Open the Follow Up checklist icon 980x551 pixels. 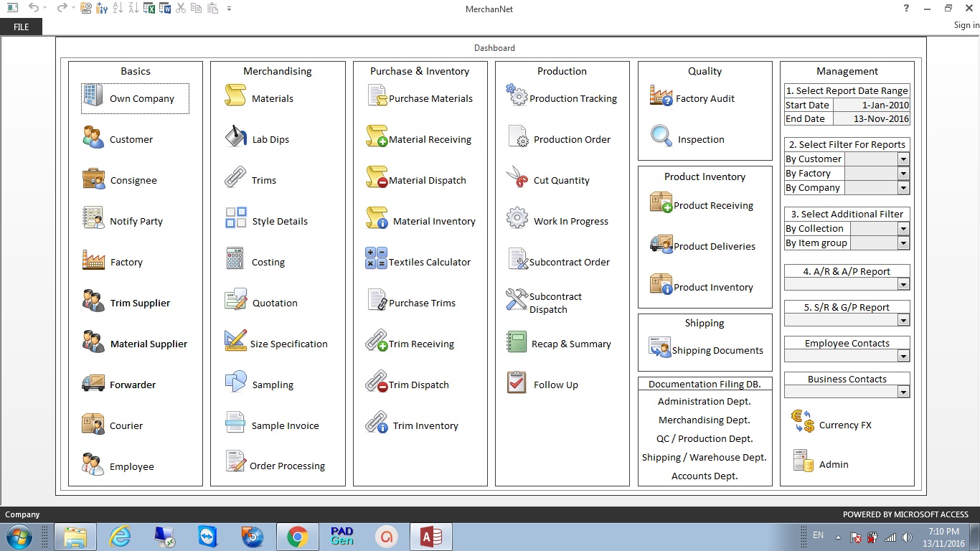517,382
